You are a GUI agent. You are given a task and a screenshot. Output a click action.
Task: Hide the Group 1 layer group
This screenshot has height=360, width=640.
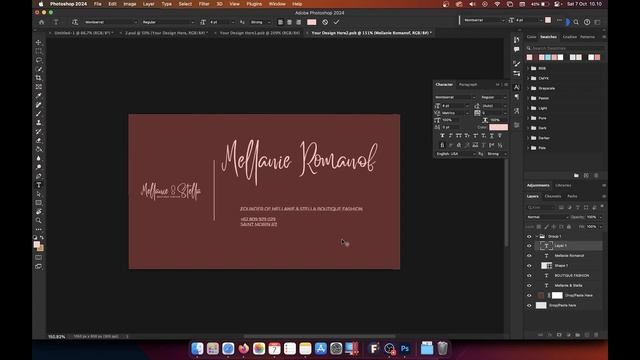click(x=529, y=236)
